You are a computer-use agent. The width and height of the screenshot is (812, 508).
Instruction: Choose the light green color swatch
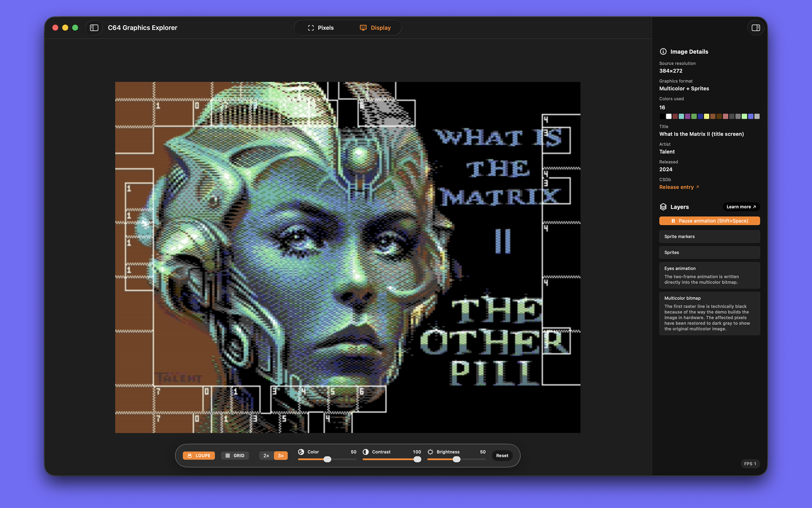click(744, 117)
